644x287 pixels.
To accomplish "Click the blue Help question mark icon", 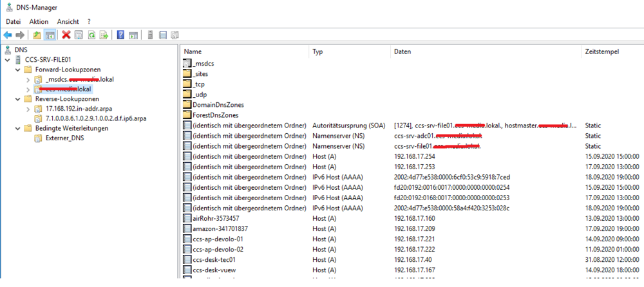I will (x=120, y=35).
